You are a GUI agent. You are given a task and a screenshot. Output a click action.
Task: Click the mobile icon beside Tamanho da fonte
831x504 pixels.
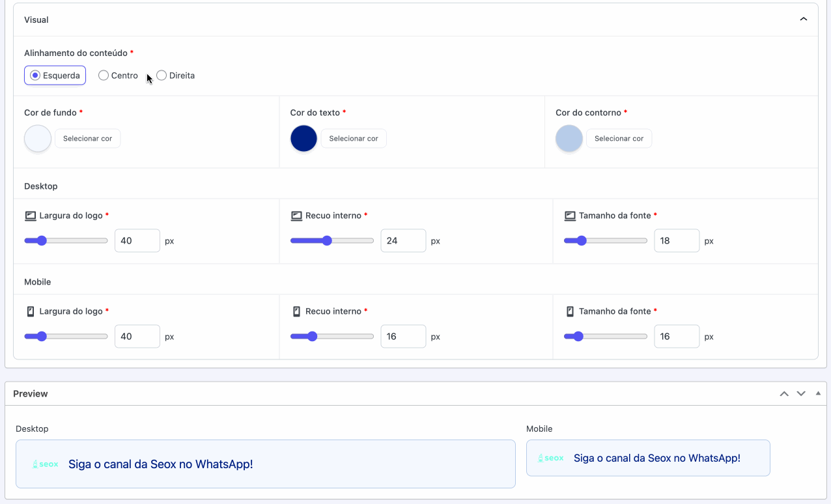[x=570, y=311]
